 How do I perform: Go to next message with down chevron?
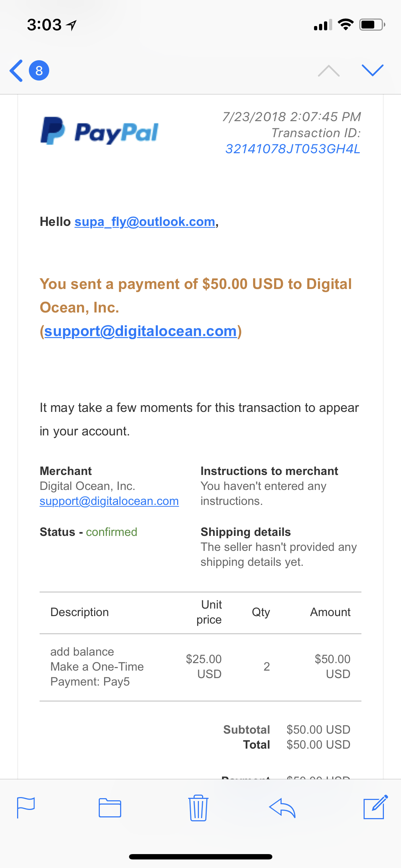click(372, 70)
